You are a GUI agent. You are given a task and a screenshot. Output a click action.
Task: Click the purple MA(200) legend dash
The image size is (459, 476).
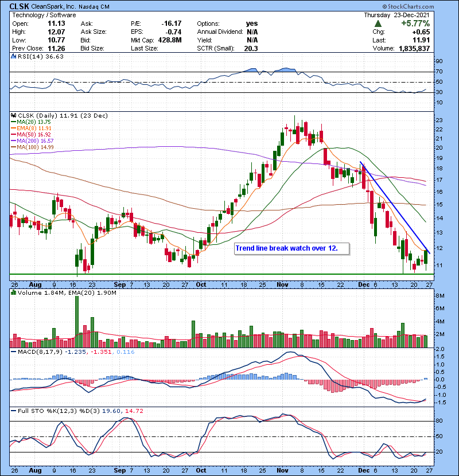point(13,141)
